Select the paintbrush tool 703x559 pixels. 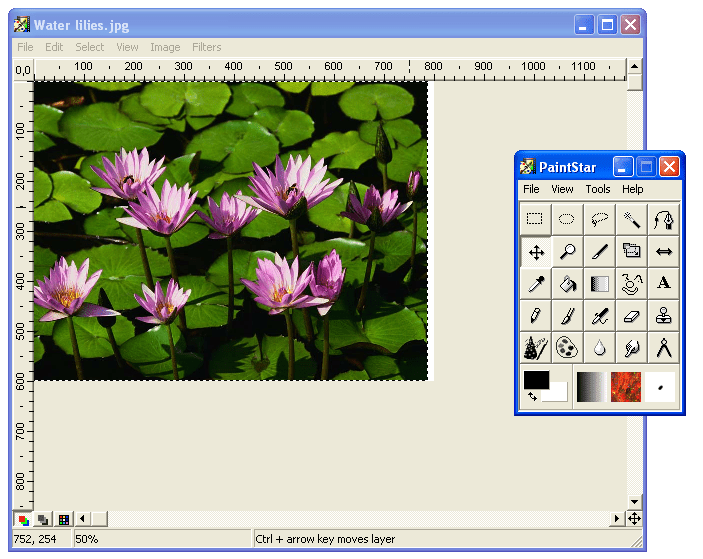pos(568,316)
